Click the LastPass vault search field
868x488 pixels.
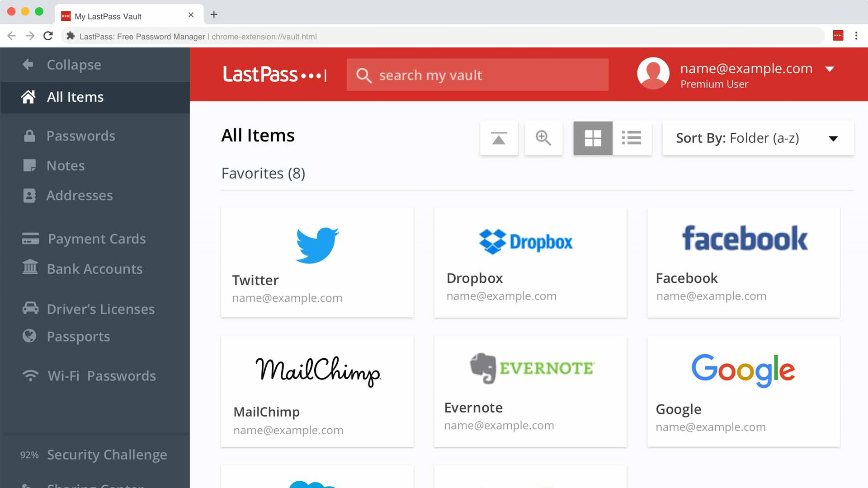click(x=477, y=75)
